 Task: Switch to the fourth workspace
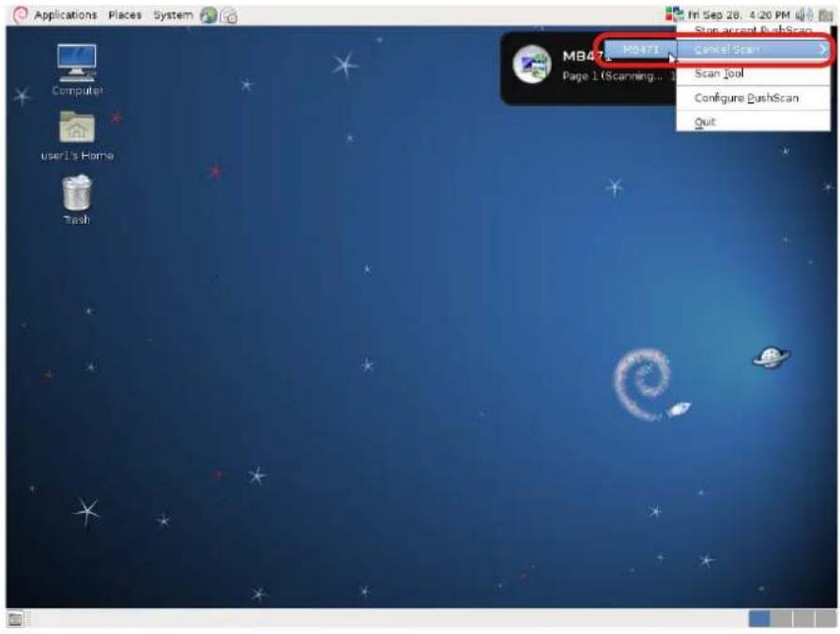tap(826, 619)
